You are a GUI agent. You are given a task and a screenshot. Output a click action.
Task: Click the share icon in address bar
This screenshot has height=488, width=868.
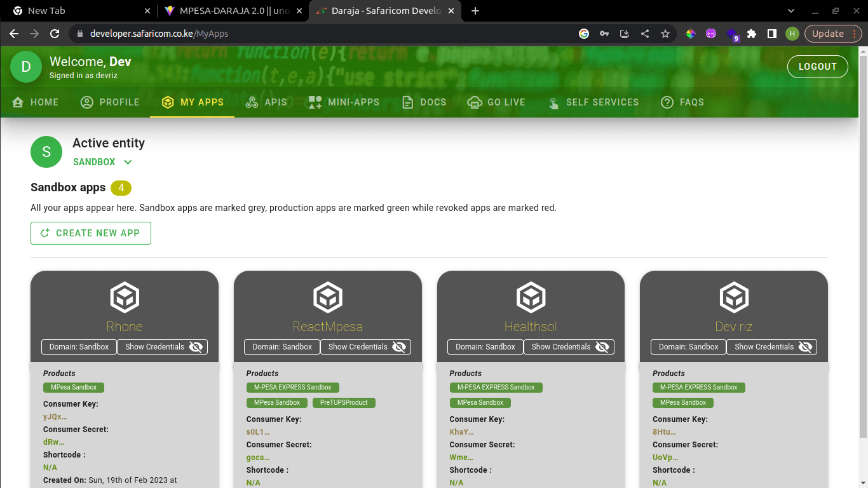[x=645, y=34]
